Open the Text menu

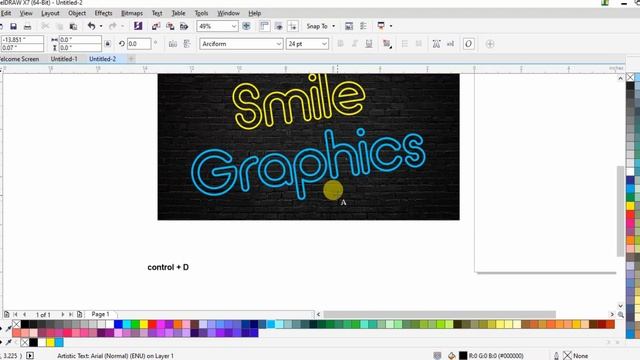[157, 13]
